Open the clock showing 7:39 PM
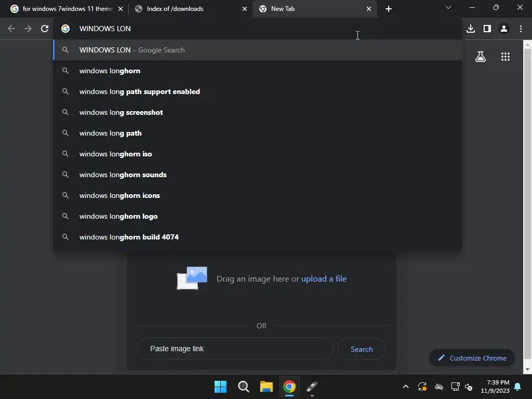The image size is (532, 399). point(495,387)
